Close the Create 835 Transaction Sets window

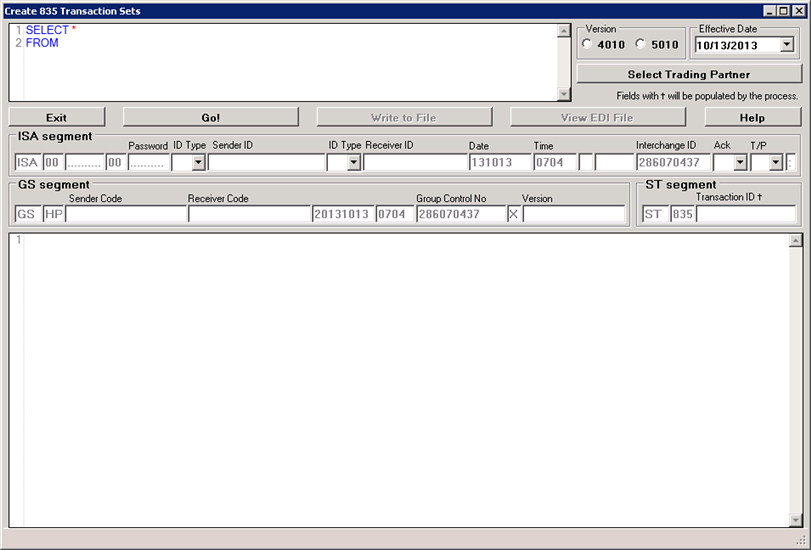798,11
